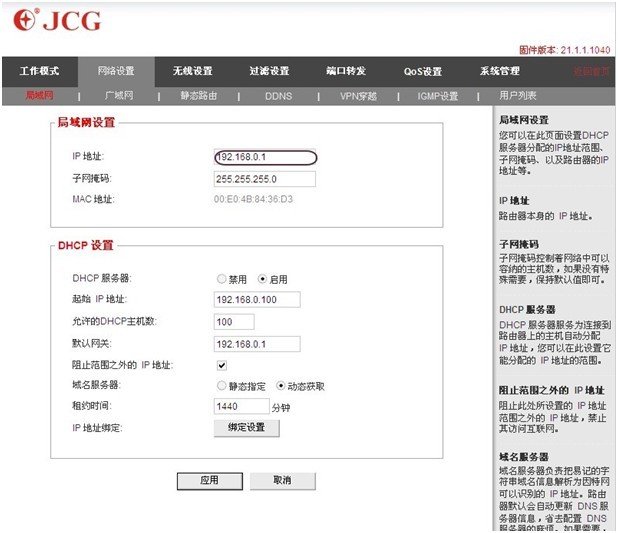The height and width of the screenshot is (533, 618).
Task: Focus the LAN IP 地址 input field
Action: [x=265, y=157]
